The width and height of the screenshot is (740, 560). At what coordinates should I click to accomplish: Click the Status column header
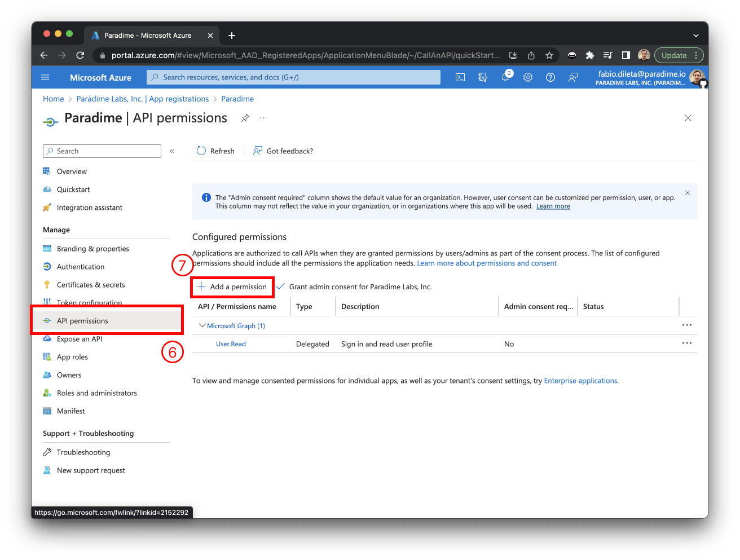593,307
